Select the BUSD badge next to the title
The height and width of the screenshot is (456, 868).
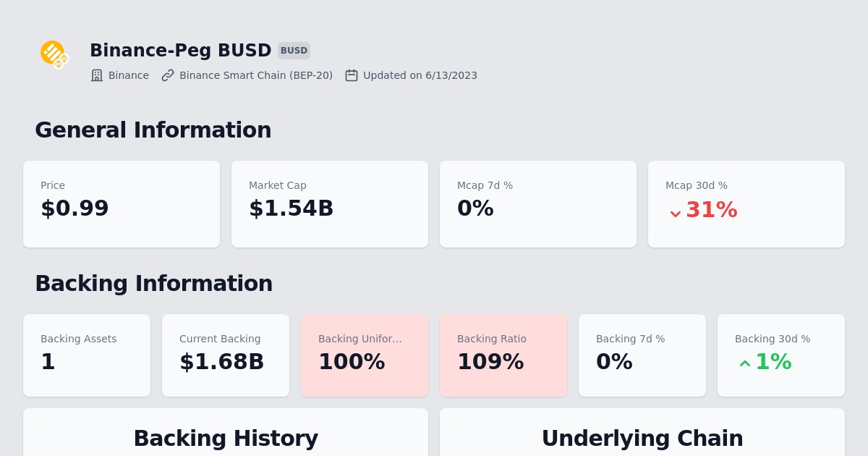tap(294, 51)
